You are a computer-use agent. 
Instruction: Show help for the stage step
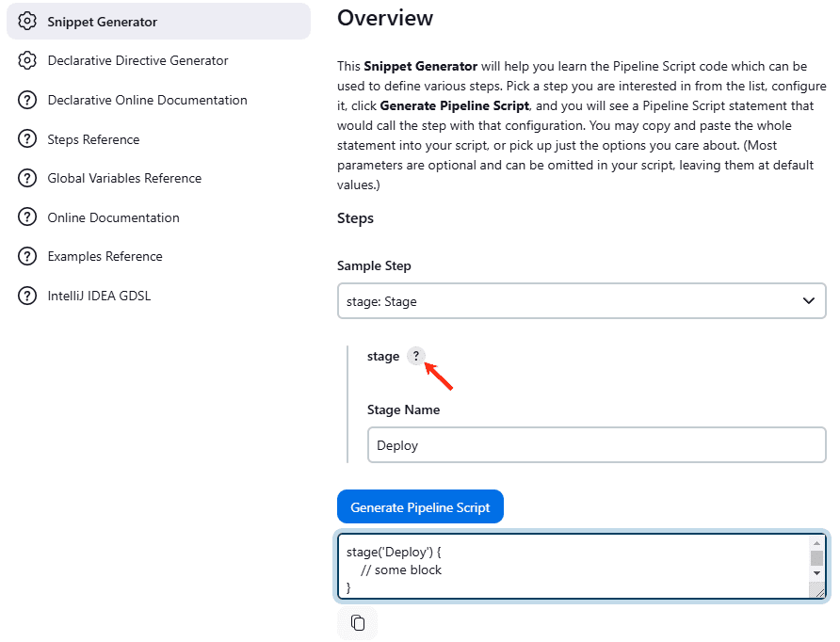tap(416, 356)
